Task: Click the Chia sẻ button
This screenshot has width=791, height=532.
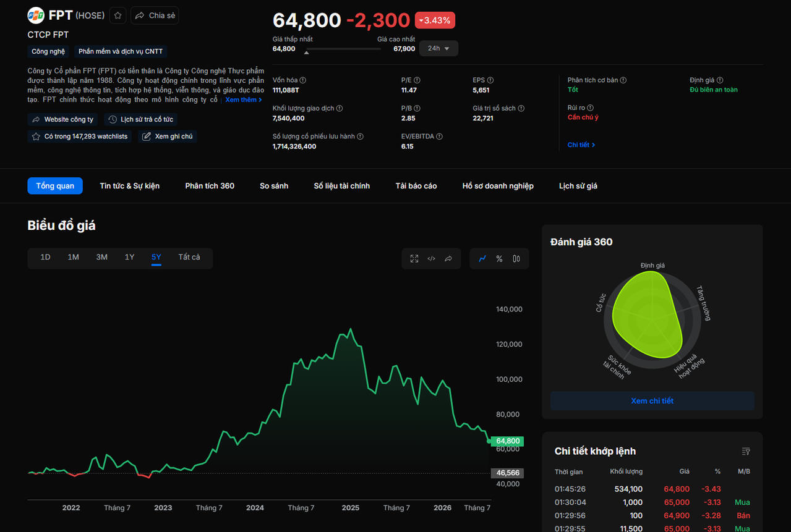Action: pyautogui.click(x=155, y=15)
